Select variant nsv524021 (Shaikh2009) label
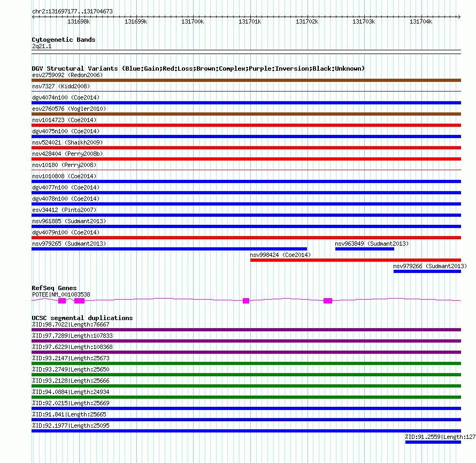Screen dimensions: 476x463 pyautogui.click(x=67, y=142)
